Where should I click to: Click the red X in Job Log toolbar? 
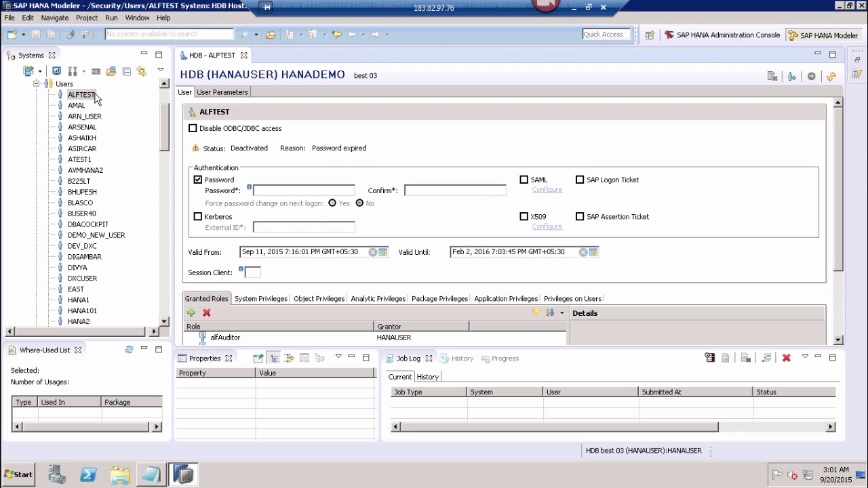[x=787, y=358]
